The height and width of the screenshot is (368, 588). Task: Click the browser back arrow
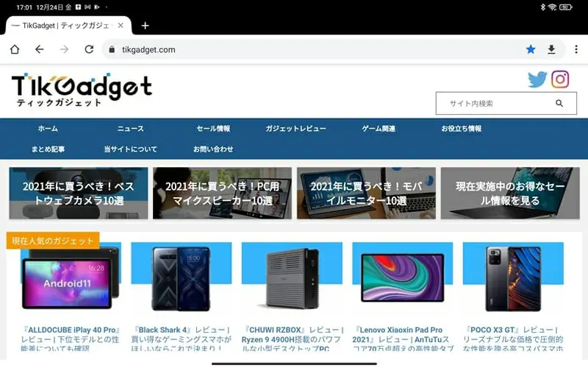(x=40, y=49)
